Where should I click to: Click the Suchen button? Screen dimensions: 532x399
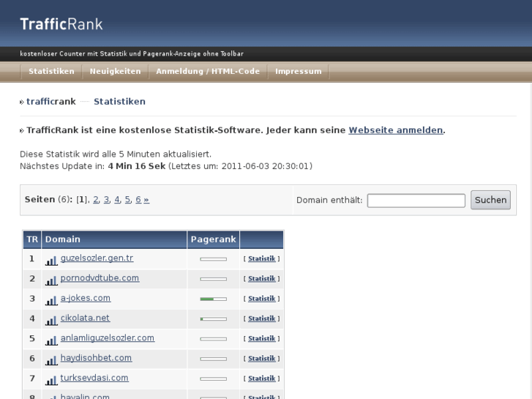[490, 200]
